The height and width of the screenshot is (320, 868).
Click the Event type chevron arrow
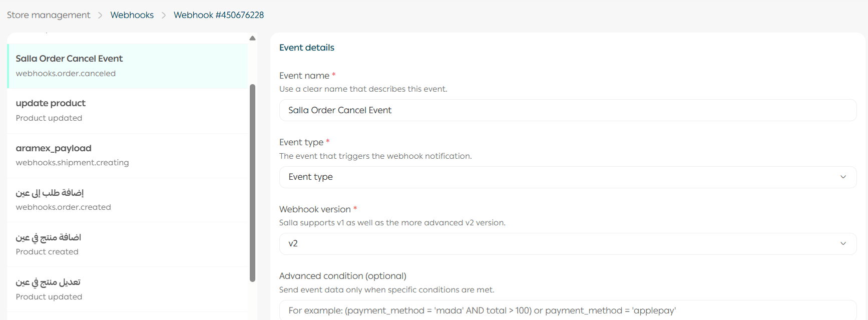(x=843, y=177)
